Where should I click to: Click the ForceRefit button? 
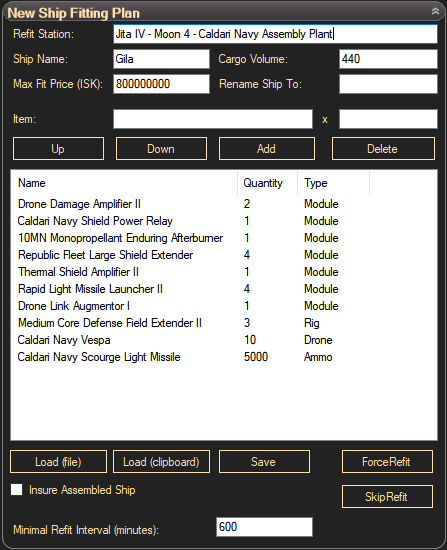(x=387, y=462)
